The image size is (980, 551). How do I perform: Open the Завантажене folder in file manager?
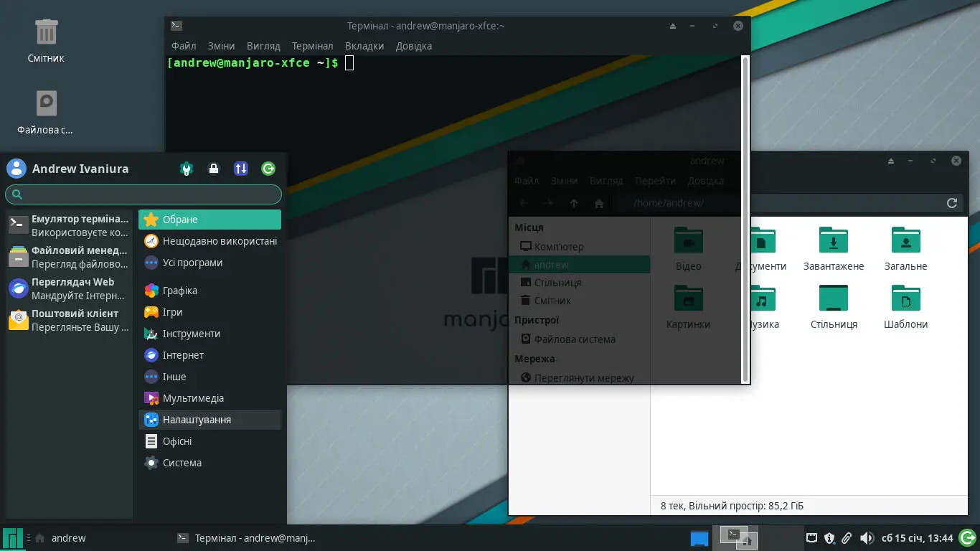coord(834,249)
